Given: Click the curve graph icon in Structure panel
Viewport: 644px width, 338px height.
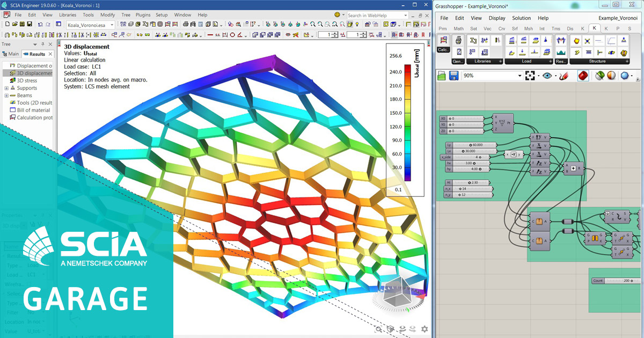Looking at the screenshot, I should [x=612, y=40].
